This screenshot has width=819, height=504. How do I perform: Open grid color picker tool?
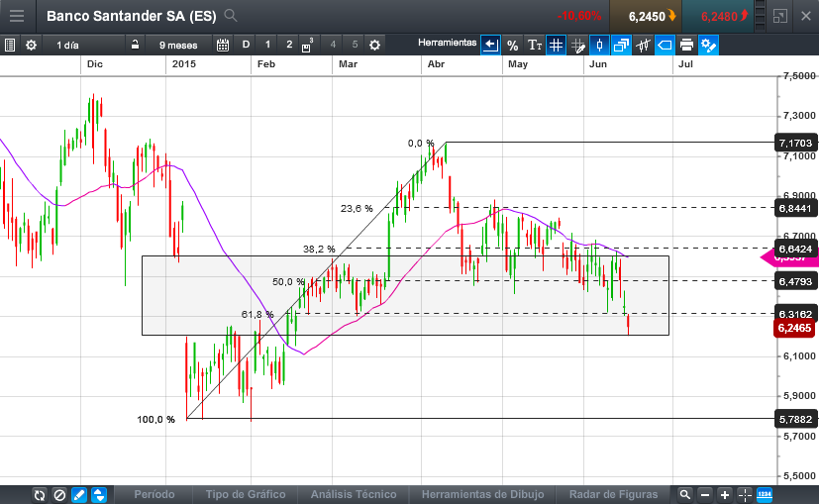click(x=577, y=45)
